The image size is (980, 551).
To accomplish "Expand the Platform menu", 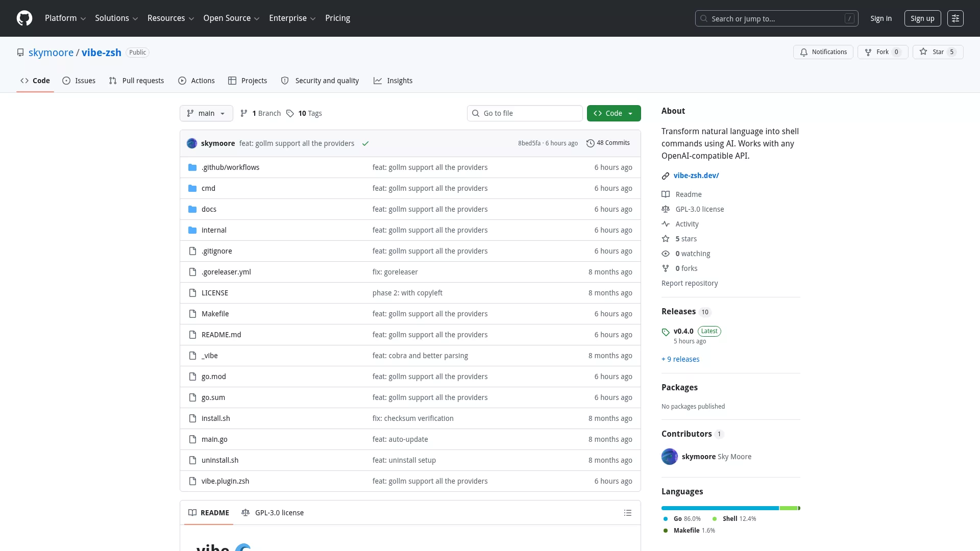I will pos(65,18).
